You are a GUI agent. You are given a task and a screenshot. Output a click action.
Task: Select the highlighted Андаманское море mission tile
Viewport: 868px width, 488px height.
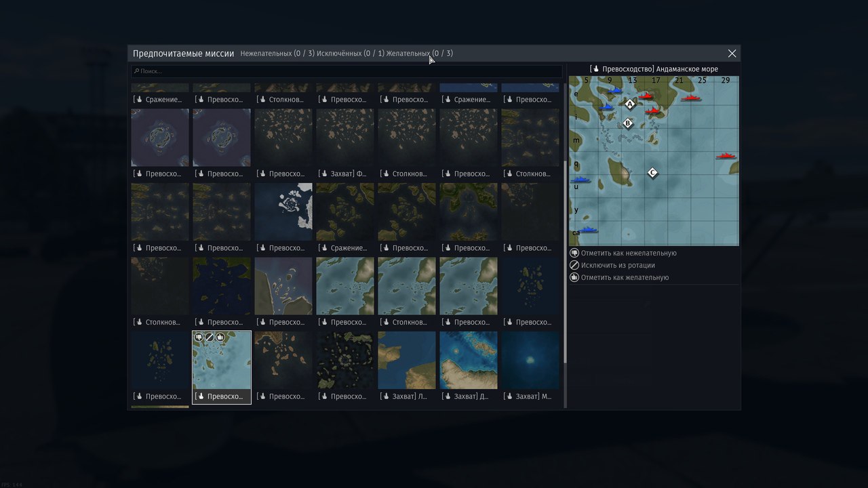[x=222, y=367]
